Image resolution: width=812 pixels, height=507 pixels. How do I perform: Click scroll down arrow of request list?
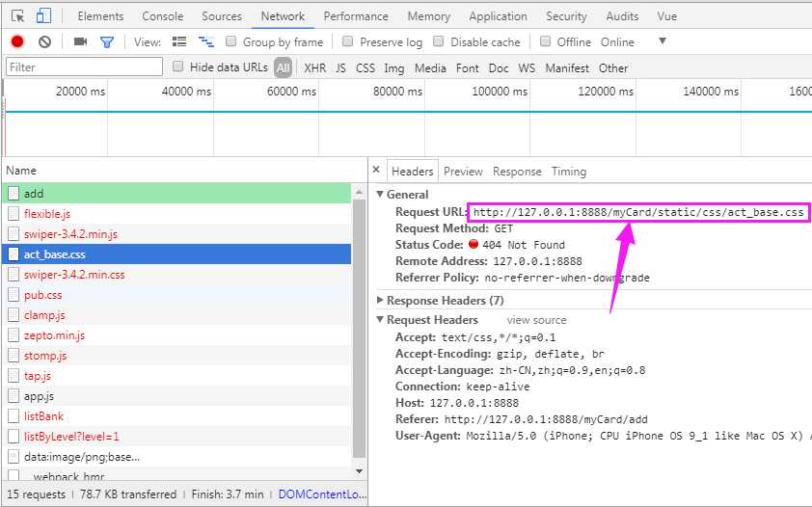[x=359, y=471]
